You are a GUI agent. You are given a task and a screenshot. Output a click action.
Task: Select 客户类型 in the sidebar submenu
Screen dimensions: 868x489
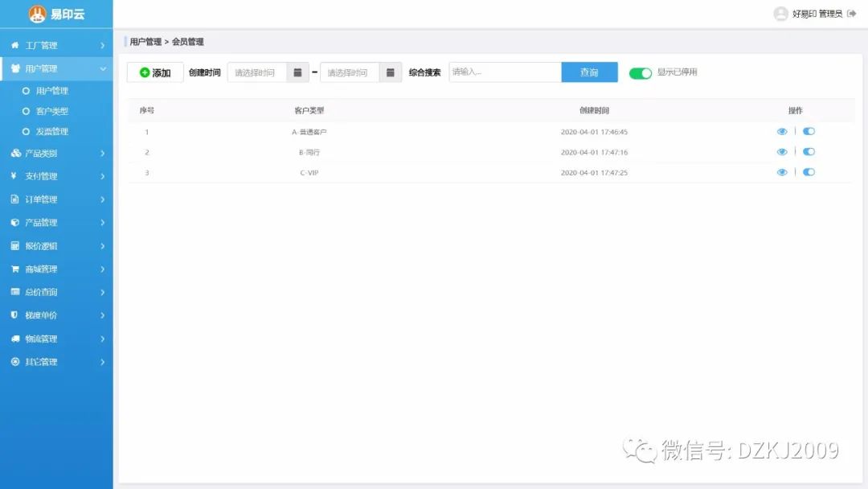tap(51, 112)
